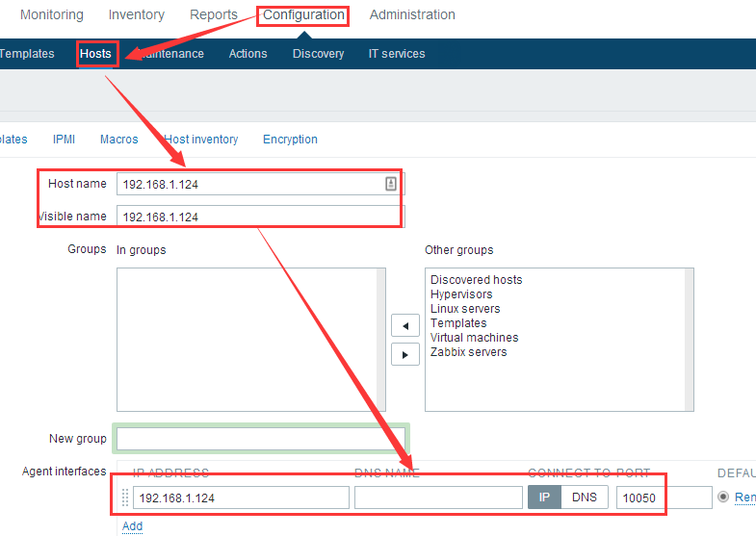
Task: Open the Configuration menu
Action: tap(303, 15)
